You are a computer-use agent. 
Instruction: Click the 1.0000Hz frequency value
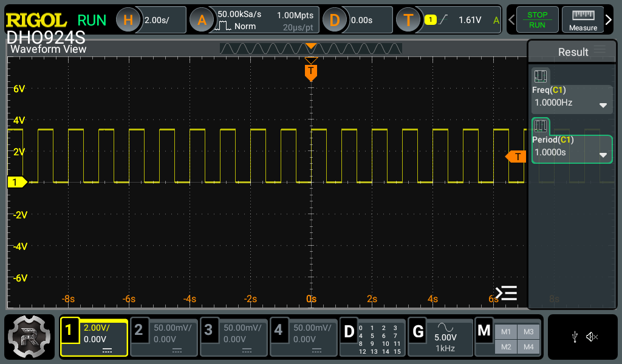[553, 103]
